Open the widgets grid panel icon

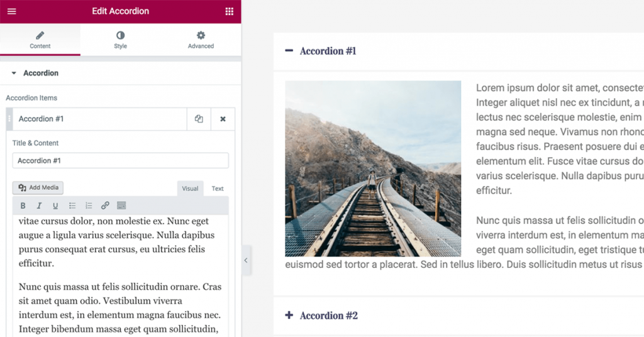pyautogui.click(x=229, y=11)
